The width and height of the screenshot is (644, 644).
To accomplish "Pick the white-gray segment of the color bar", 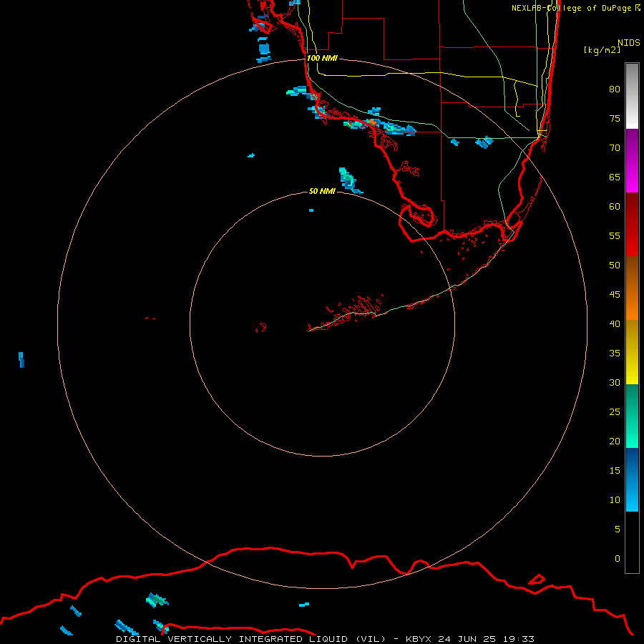I will pyautogui.click(x=632, y=96).
